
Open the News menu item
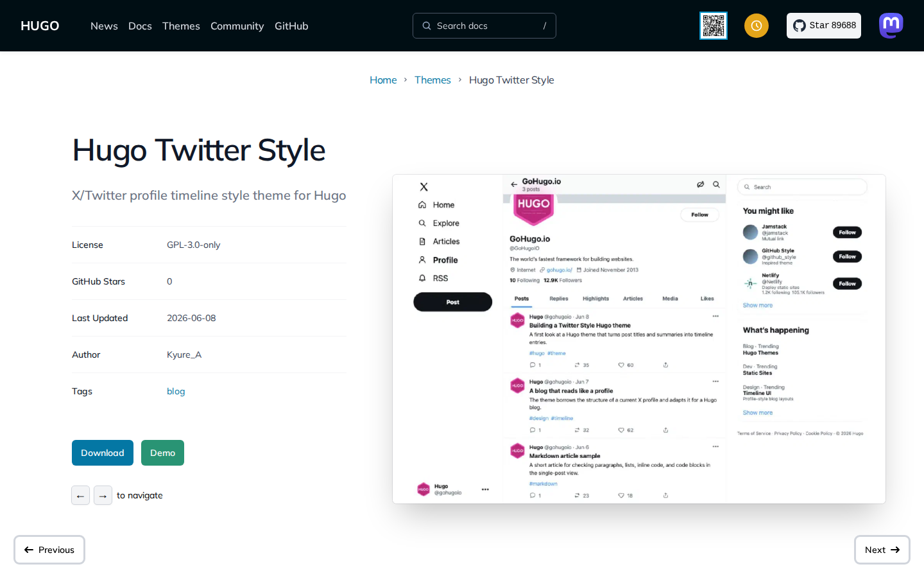click(104, 26)
